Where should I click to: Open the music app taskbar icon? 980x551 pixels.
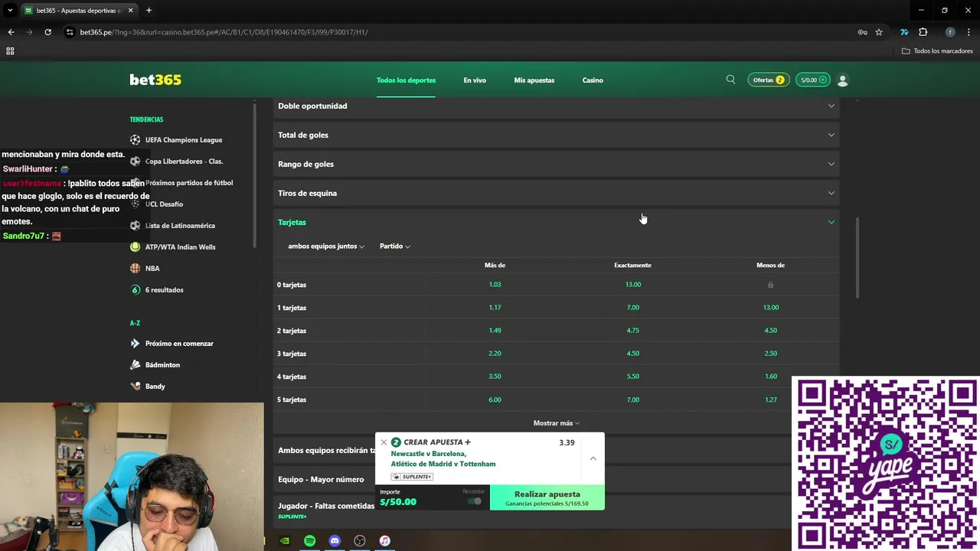385,541
